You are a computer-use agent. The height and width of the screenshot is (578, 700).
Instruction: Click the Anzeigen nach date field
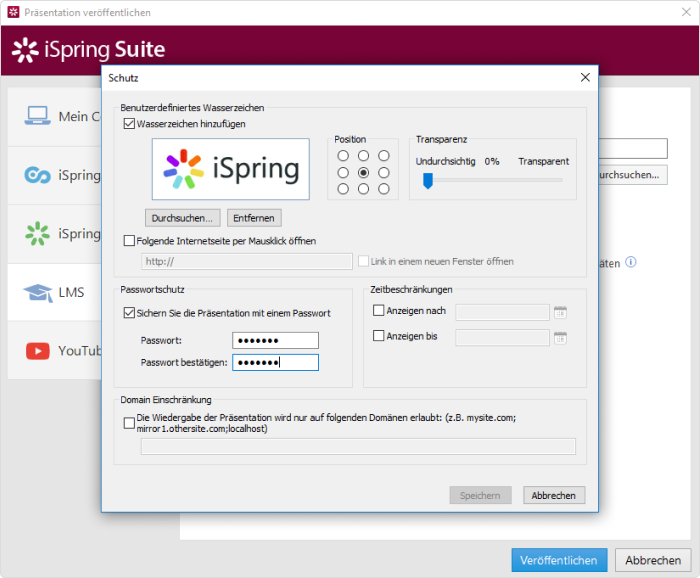point(502,312)
